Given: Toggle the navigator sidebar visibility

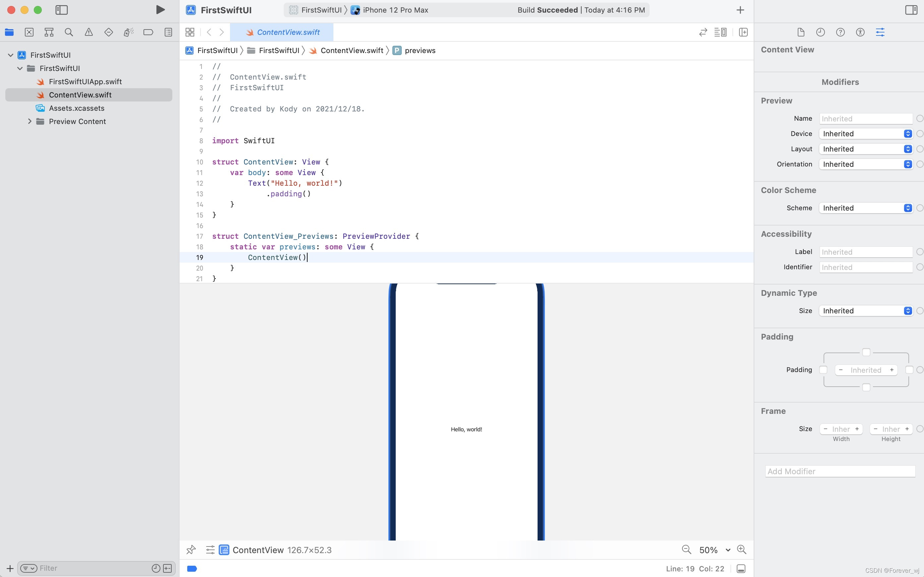Looking at the screenshot, I should tap(61, 10).
